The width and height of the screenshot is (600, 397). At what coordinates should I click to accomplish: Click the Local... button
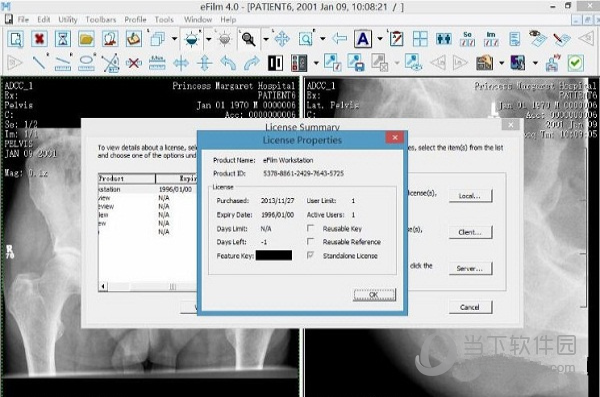(x=470, y=196)
